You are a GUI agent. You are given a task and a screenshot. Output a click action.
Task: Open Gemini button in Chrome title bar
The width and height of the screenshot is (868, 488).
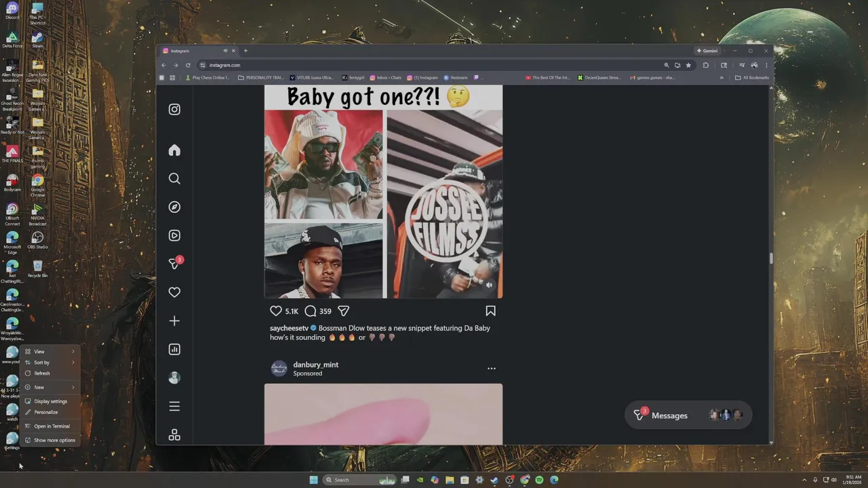(707, 51)
